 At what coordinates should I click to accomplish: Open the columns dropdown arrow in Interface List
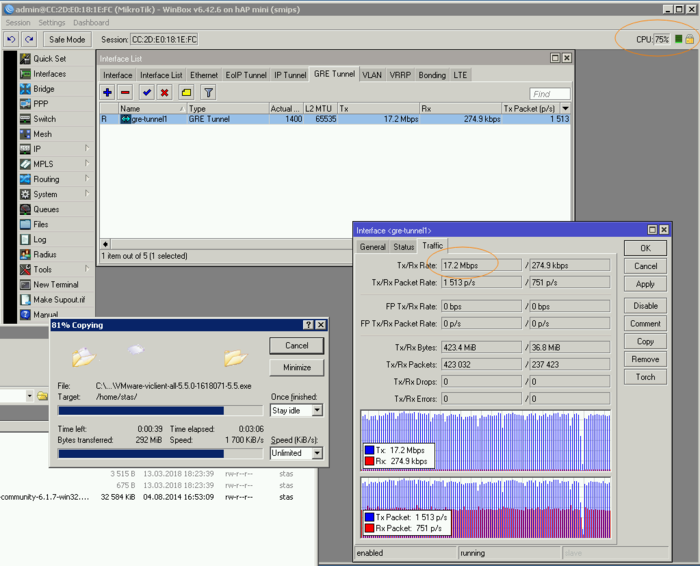coord(566,108)
